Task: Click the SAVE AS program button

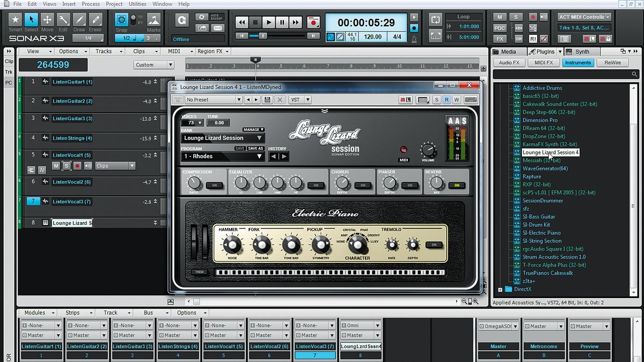Action: (x=255, y=149)
